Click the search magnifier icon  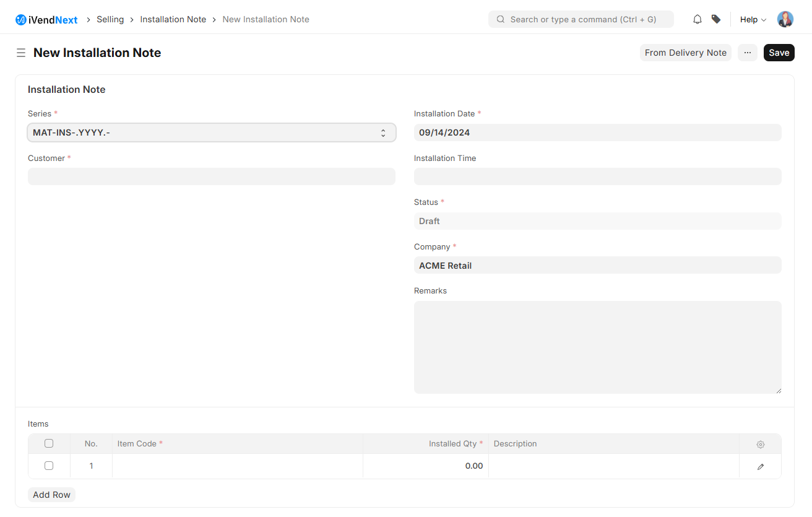point(501,19)
